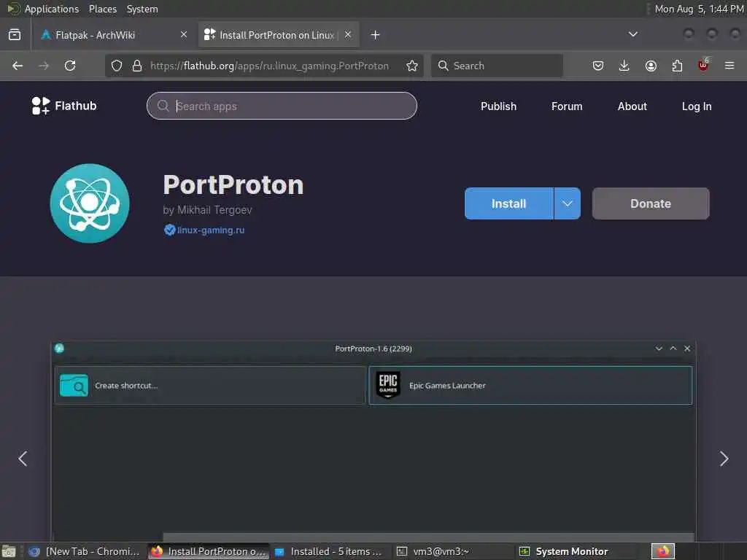Click the uBlock Origin extension icon
Image resolution: width=747 pixels, height=560 pixels.
[x=703, y=65]
